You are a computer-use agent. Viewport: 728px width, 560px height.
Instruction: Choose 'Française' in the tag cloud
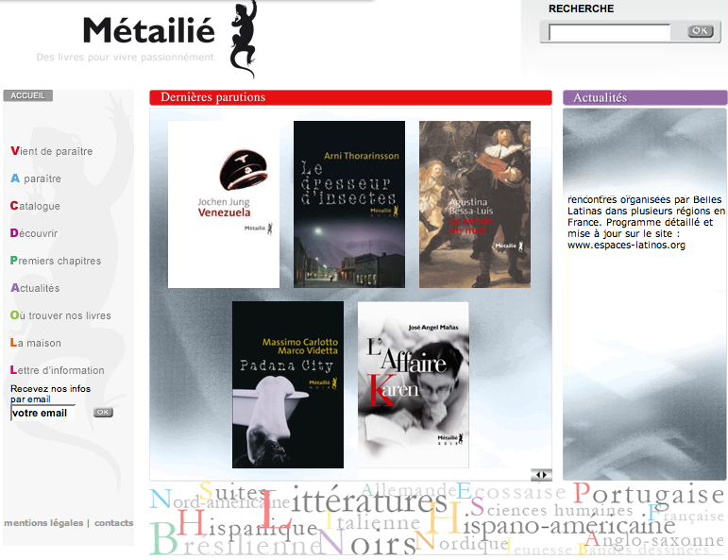(x=686, y=515)
